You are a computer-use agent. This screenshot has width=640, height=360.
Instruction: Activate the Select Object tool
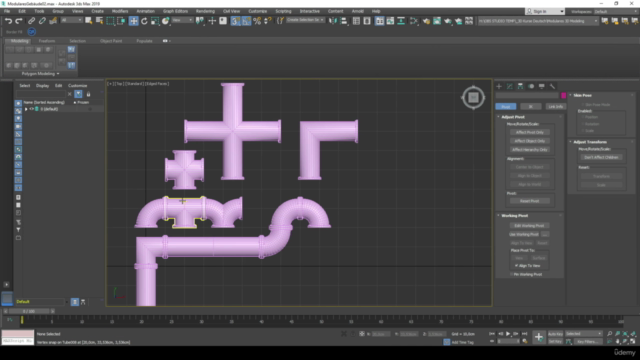89,21
